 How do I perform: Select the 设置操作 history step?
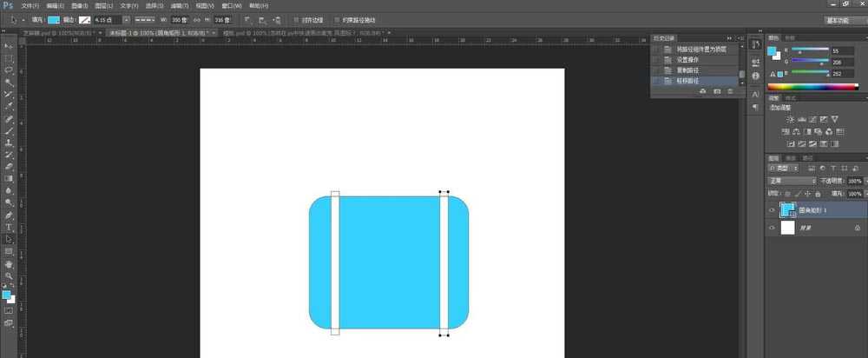pyautogui.click(x=691, y=59)
